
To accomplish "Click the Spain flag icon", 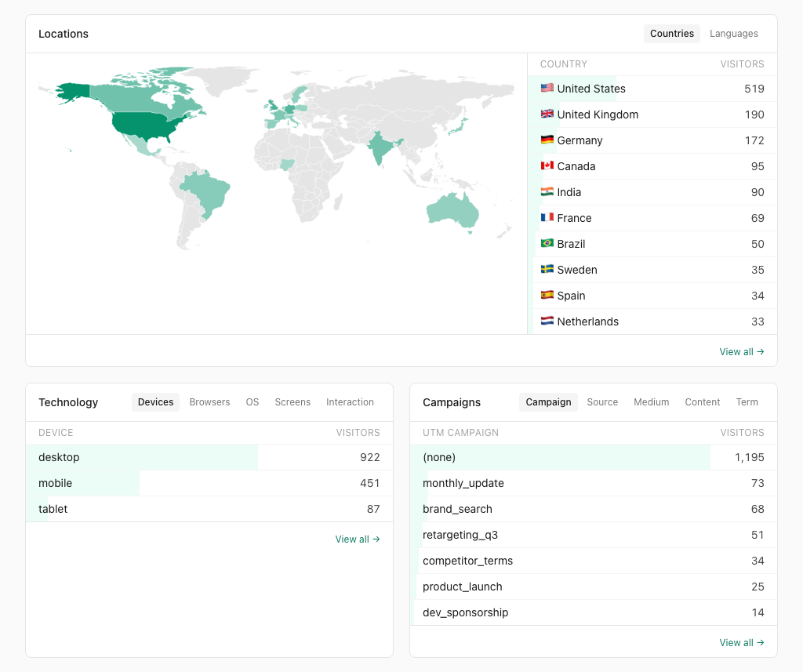I will (x=547, y=295).
